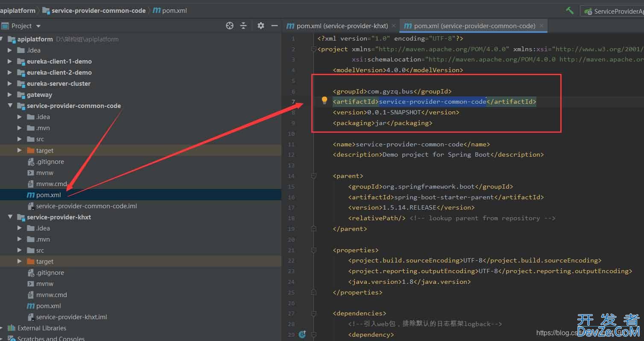The height and width of the screenshot is (341, 644).
Task: Open the ServiceProvider run configuration selector
Action: point(614,12)
